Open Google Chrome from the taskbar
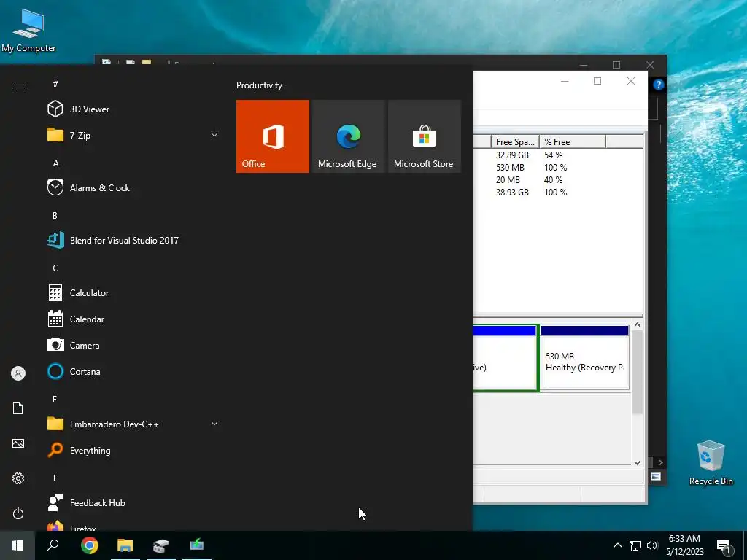747x560 pixels. [90, 545]
